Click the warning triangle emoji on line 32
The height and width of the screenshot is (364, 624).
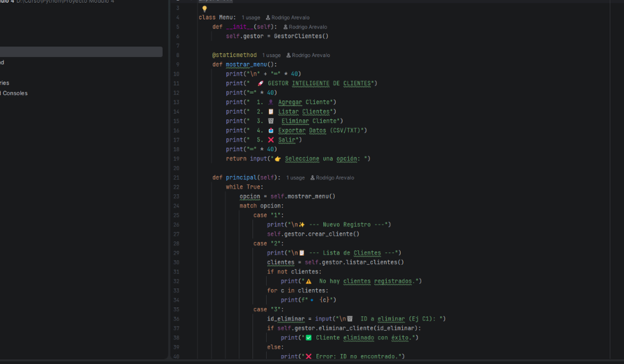tap(309, 281)
